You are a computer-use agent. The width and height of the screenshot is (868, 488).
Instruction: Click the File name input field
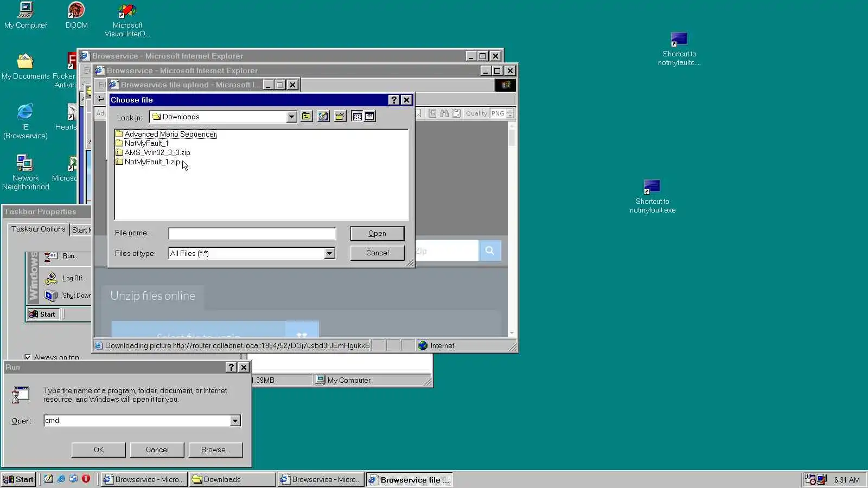[252, 234]
